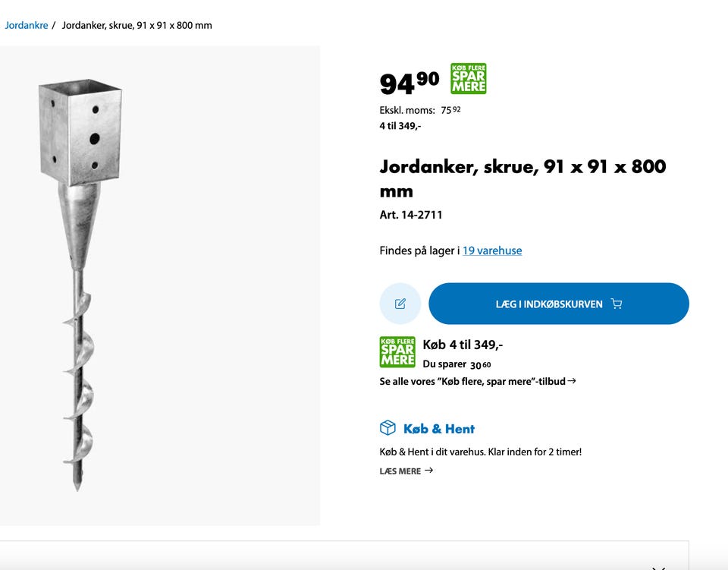Click the 'Ekskl. moms' price line

pyautogui.click(x=420, y=110)
